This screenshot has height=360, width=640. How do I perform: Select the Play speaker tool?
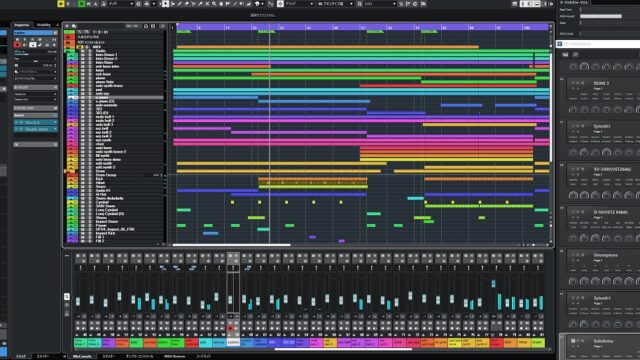242,4
